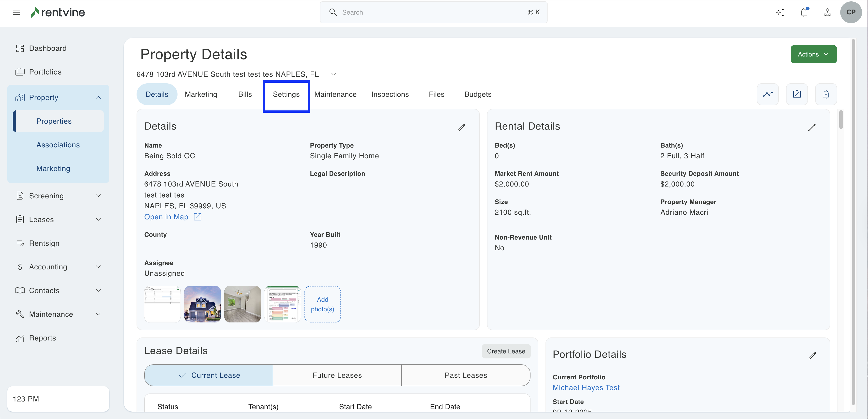
Task: Edit Rental Details with pencil icon
Action: (812, 128)
